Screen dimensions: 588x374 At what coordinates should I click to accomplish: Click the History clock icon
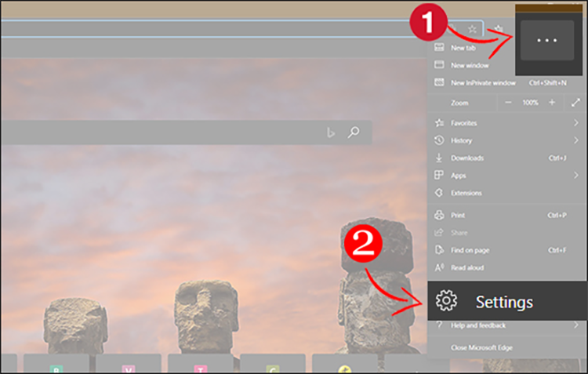click(439, 140)
